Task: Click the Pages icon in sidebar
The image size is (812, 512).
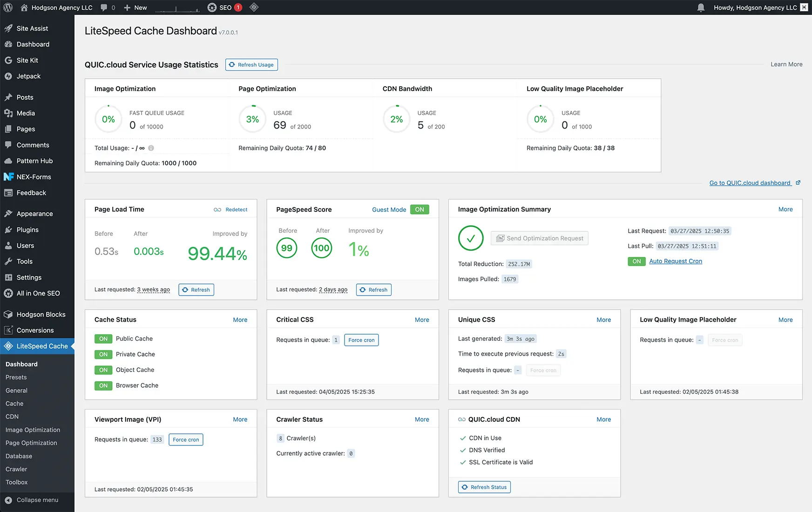Action: 8,129
